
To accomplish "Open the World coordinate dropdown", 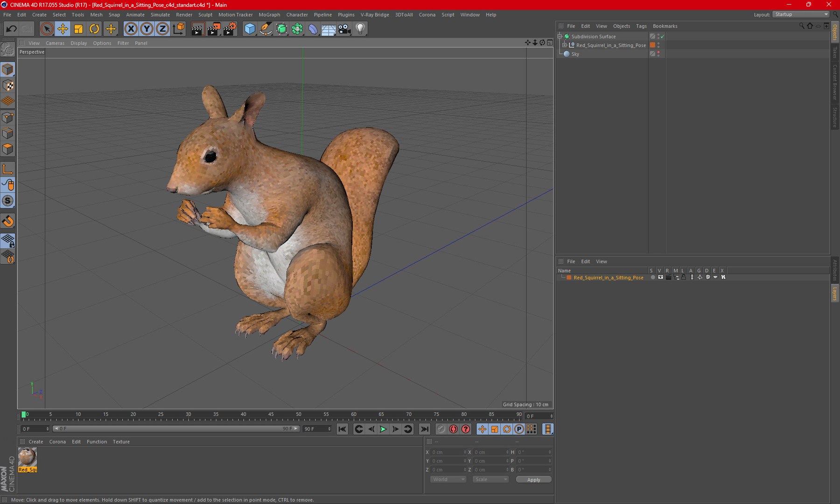I will pos(448,479).
